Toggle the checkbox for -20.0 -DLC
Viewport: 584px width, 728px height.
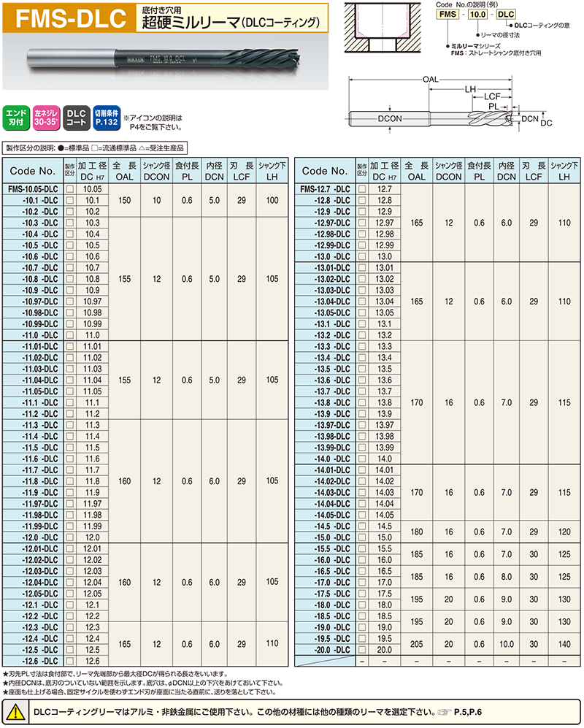(361, 650)
